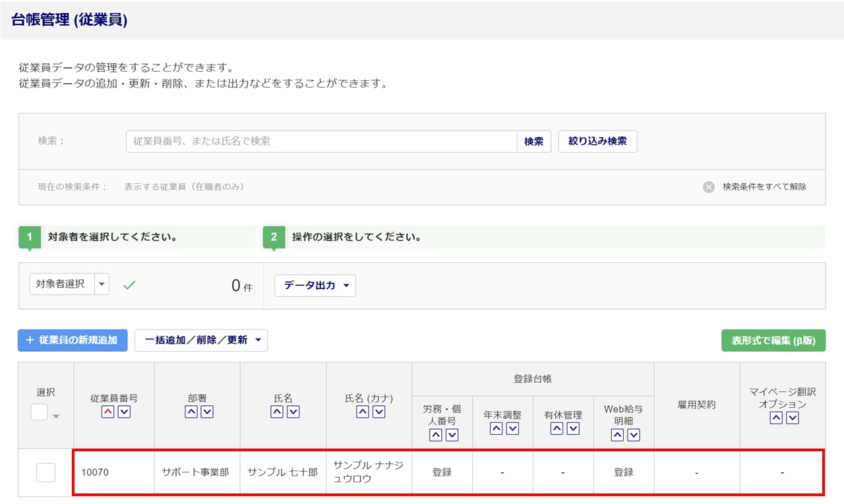This screenshot has height=504, width=844.
Task: Open the 対象者選択 dropdown
Action: (x=102, y=284)
